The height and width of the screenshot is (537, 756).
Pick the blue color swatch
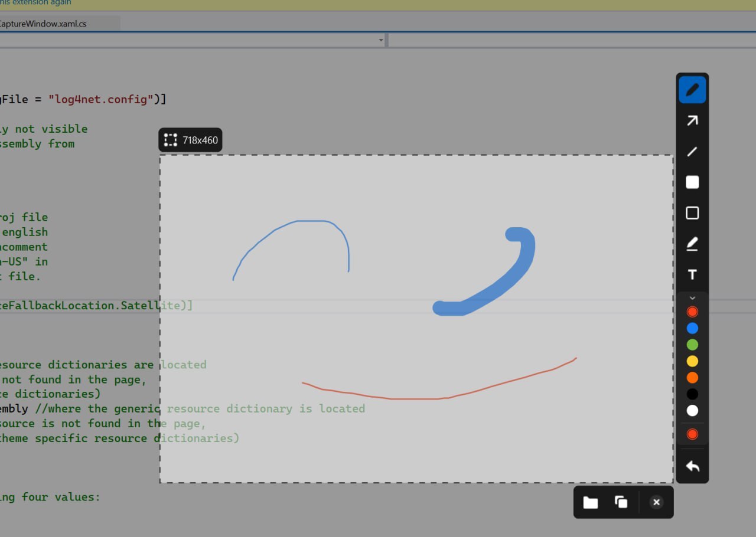tap(692, 328)
